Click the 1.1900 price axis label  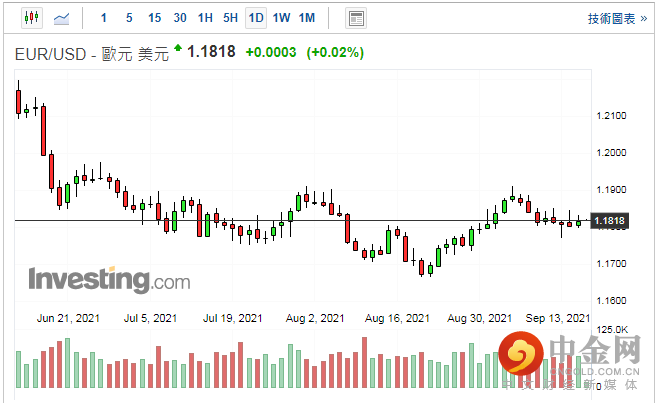pos(611,190)
